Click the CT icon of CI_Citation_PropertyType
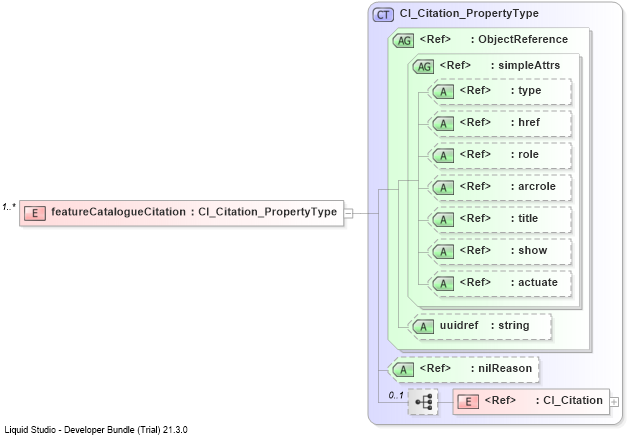The image size is (627, 435). coord(383,15)
